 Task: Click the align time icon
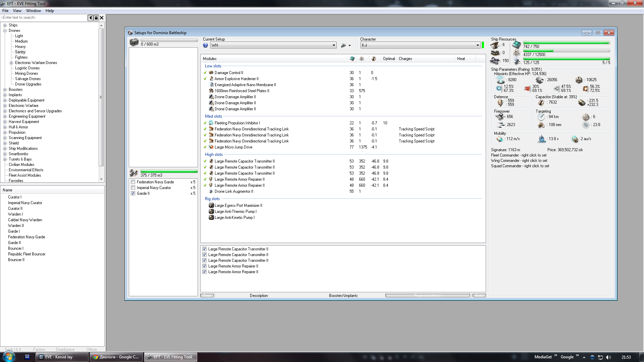(x=542, y=139)
